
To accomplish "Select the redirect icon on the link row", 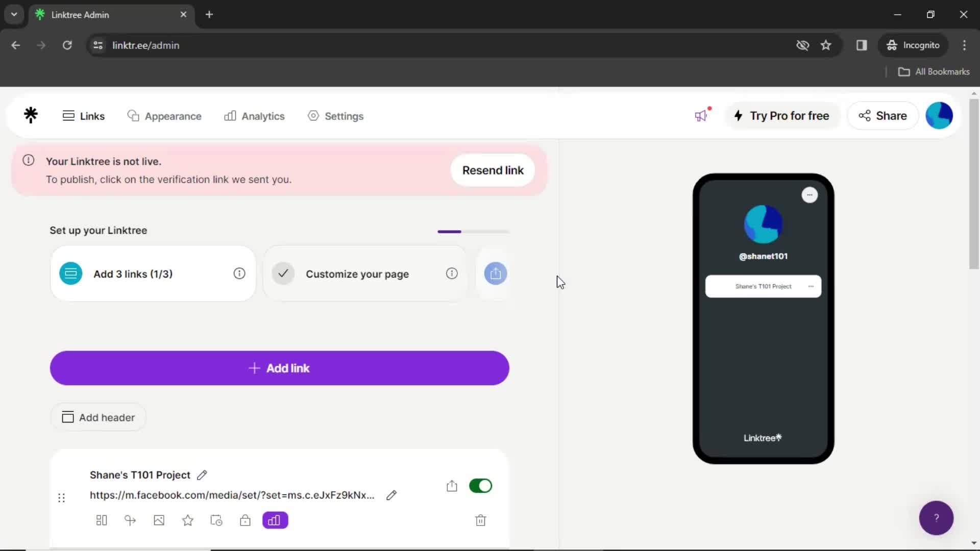I will tap(130, 520).
